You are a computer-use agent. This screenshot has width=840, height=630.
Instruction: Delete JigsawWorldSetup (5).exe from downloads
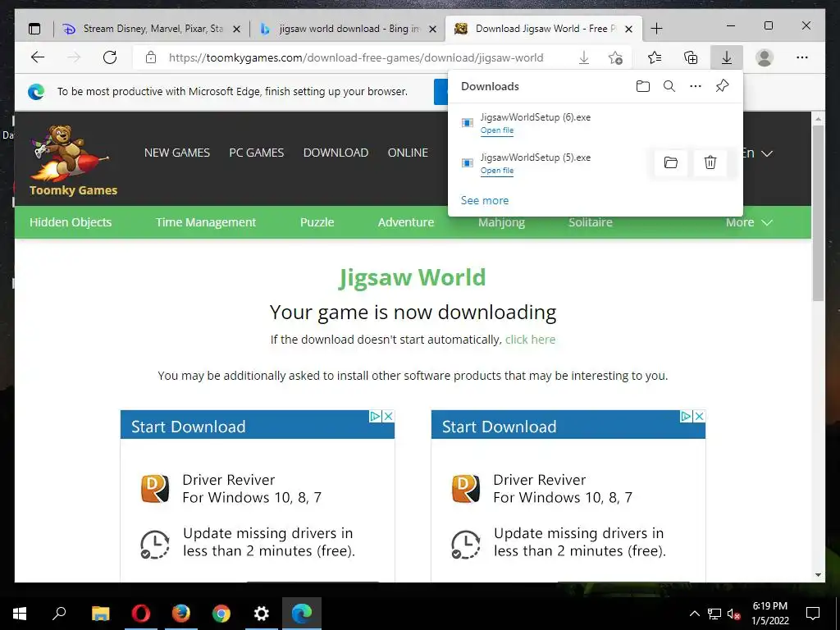point(710,162)
